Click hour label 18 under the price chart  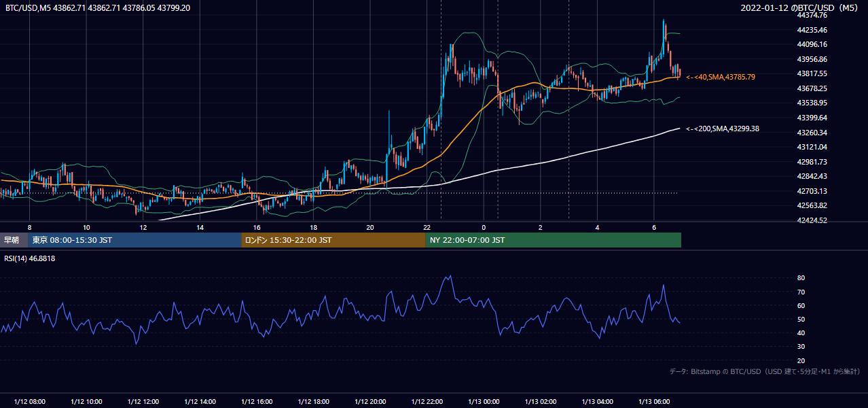tap(313, 227)
